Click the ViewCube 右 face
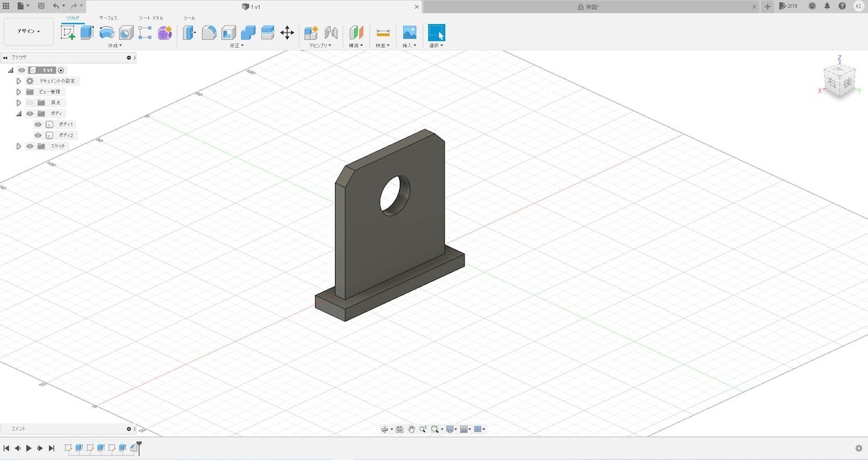The image size is (868, 460). click(x=832, y=82)
